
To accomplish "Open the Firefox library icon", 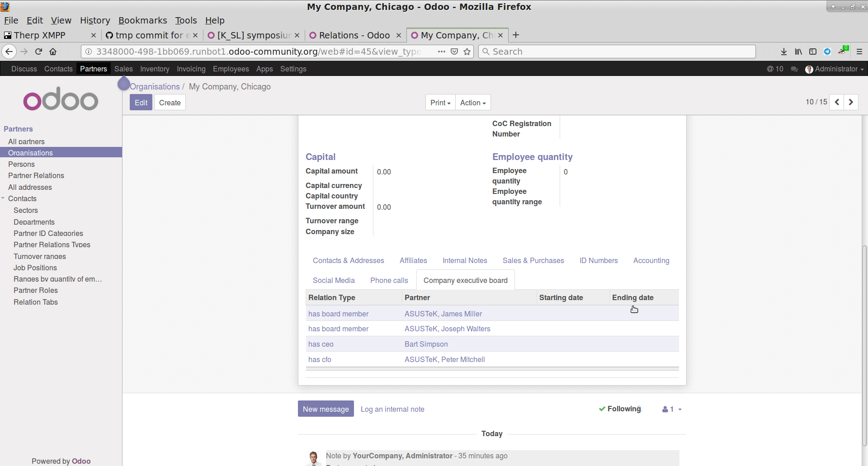I will coord(798,52).
